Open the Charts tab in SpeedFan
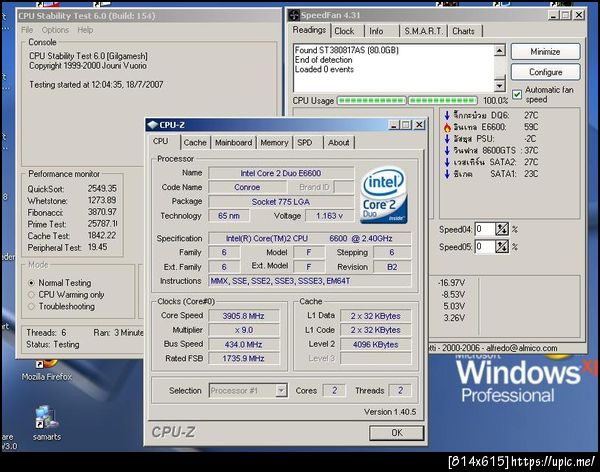Viewport: 600px width, 472px height. (x=463, y=31)
